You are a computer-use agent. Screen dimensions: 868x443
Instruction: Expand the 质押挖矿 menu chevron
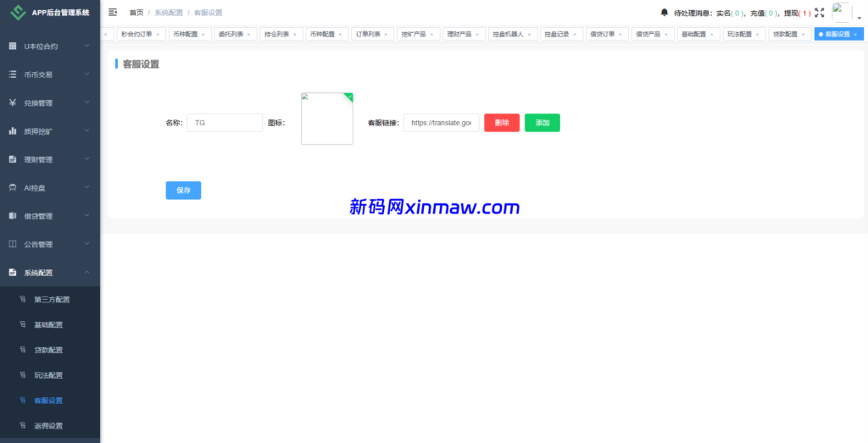point(87,131)
